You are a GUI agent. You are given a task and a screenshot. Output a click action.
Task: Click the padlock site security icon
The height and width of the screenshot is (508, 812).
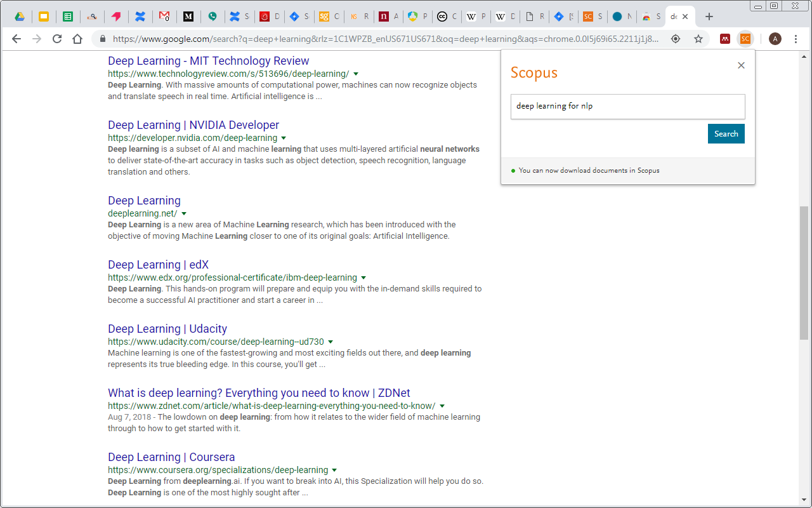102,39
